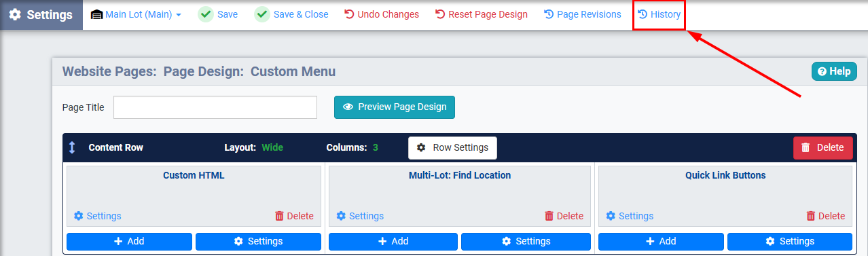Click the Help button
Image resolution: width=868 pixels, height=256 pixels.
coord(833,71)
